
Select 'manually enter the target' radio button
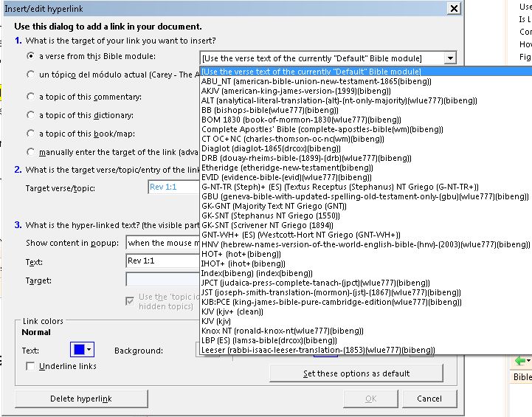pyautogui.click(x=30, y=152)
